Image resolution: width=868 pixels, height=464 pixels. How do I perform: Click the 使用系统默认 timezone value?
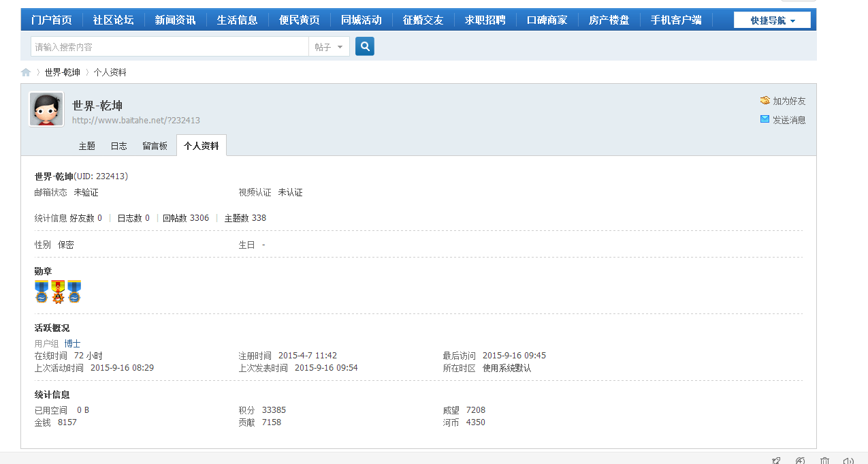[x=507, y=368]
